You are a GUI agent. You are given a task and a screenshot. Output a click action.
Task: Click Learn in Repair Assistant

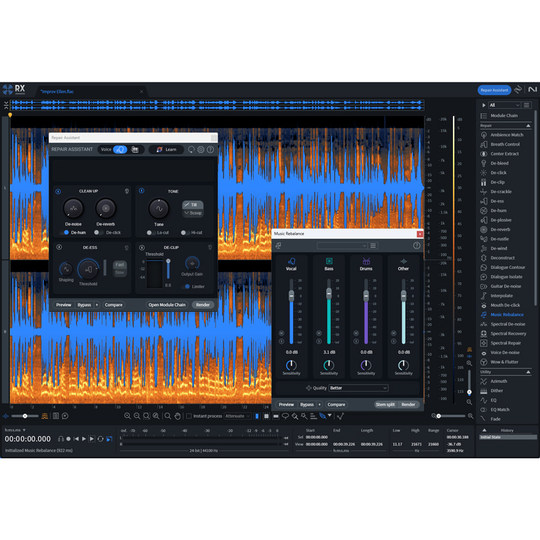[166, 149]
